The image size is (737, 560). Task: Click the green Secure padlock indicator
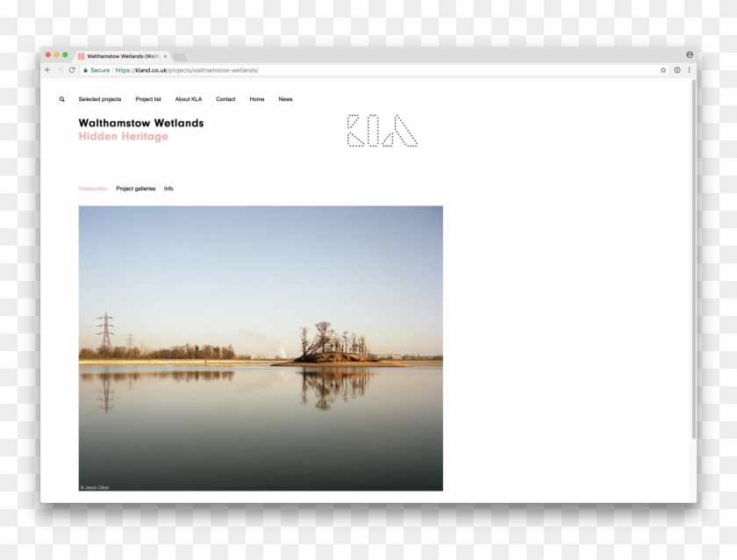[97, 70]
